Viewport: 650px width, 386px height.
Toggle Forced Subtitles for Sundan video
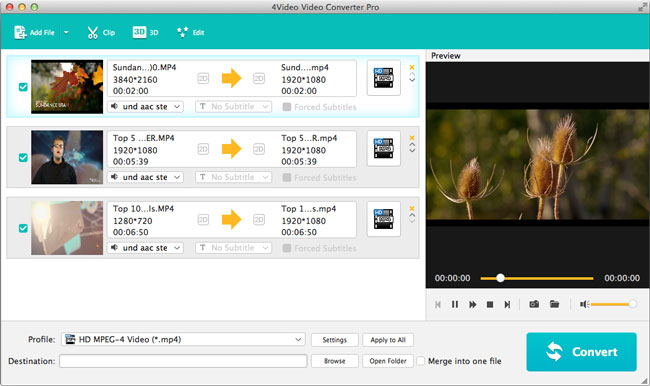(x=286, y=107)
